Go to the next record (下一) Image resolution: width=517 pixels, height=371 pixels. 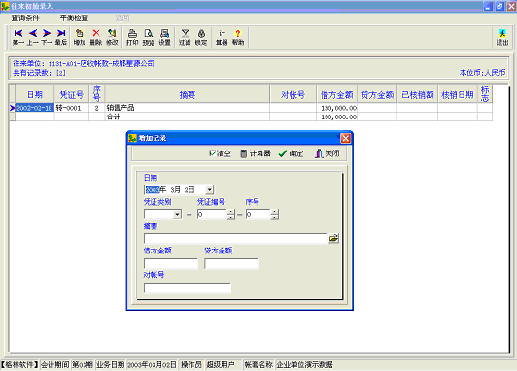pos(47,37)
